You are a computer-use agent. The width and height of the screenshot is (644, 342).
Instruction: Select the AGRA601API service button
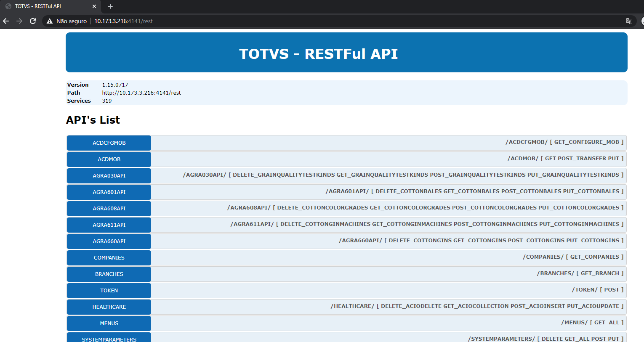point(109,192)
